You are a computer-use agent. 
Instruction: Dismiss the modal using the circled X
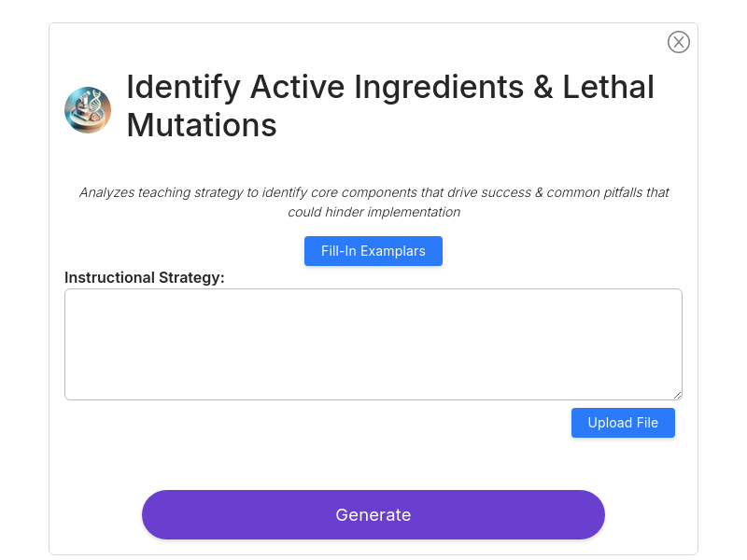pyautogui.click(x=679, y=42)
